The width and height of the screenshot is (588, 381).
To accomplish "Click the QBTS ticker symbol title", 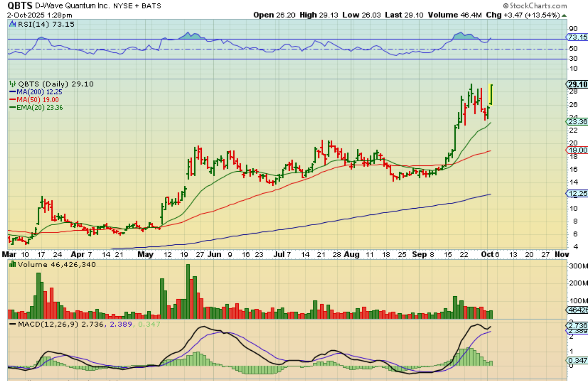I will [x=20, y=6].
